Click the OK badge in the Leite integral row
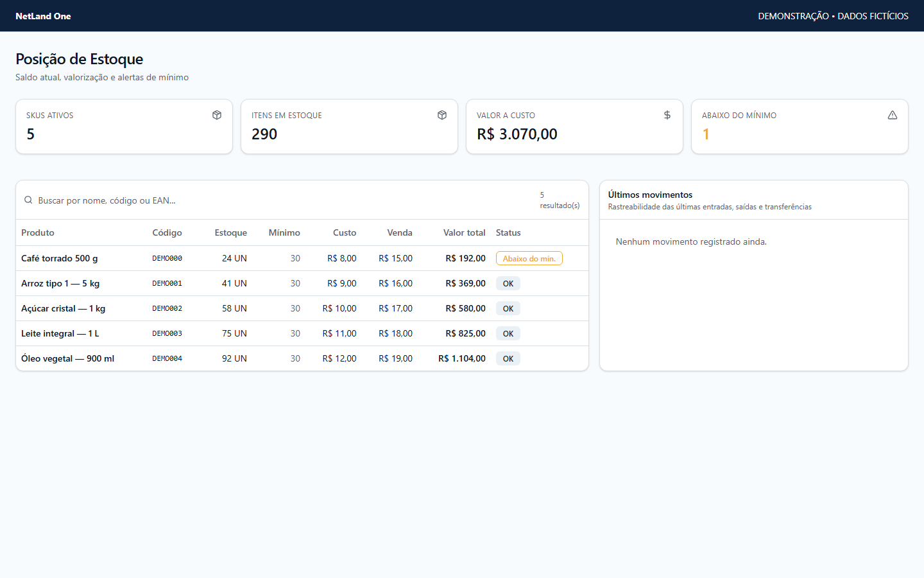 click(508, 333)
